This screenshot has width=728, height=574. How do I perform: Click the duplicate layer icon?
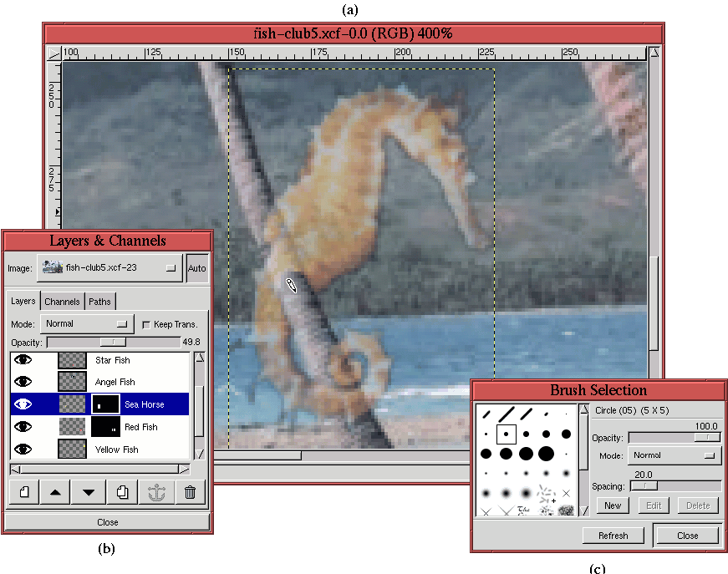pyautogui.click(x=122, y=492)
